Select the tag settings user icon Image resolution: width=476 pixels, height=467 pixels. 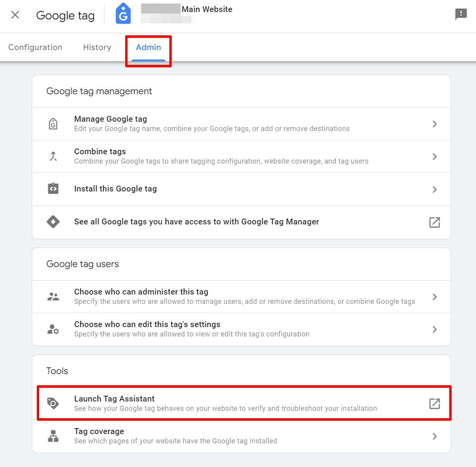pyautogui.click(x=53, y=329)
